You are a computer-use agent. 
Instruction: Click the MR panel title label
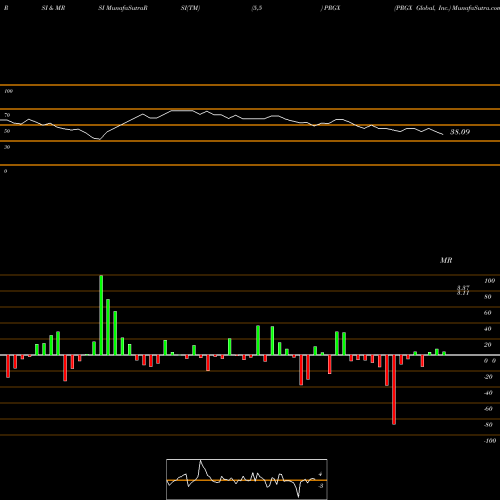coord(446,260)
